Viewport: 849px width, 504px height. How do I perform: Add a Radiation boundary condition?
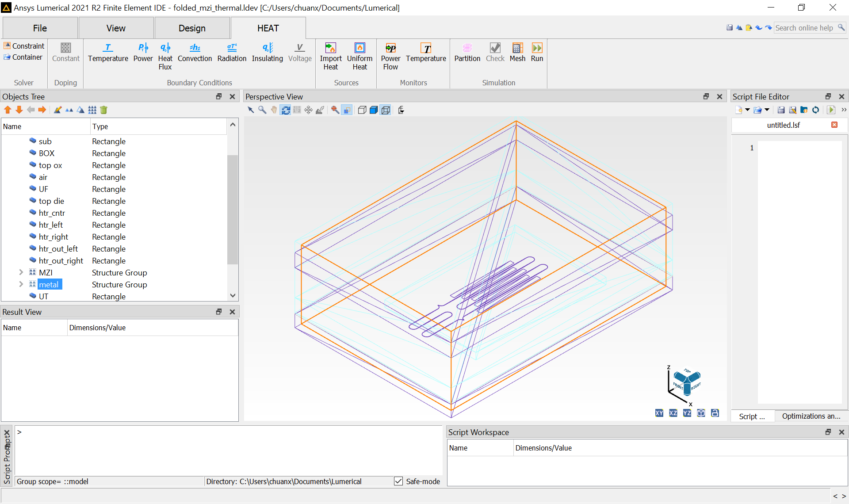coord(232,53)
